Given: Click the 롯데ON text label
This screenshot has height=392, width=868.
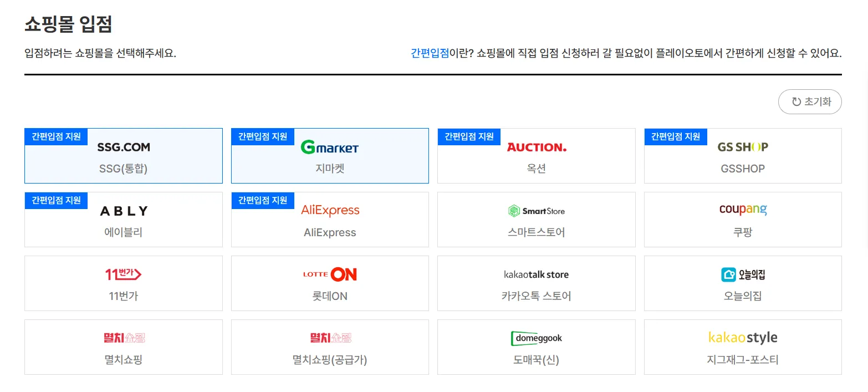Looking at the screenshot, I should (x=330, y=296).
